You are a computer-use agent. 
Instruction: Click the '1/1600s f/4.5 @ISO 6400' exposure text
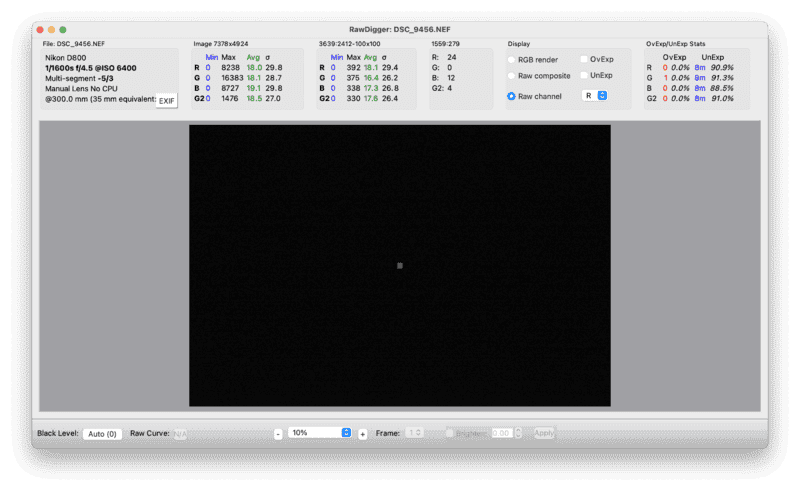point(90,68)
